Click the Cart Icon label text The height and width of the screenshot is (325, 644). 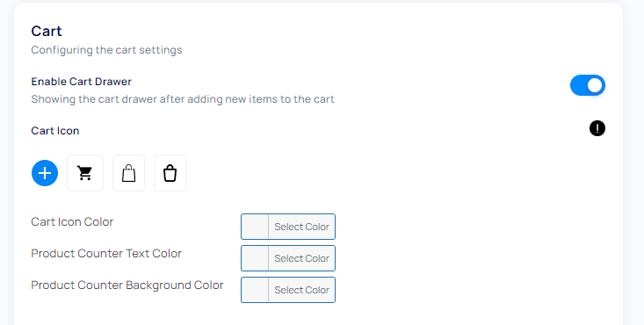55,131
